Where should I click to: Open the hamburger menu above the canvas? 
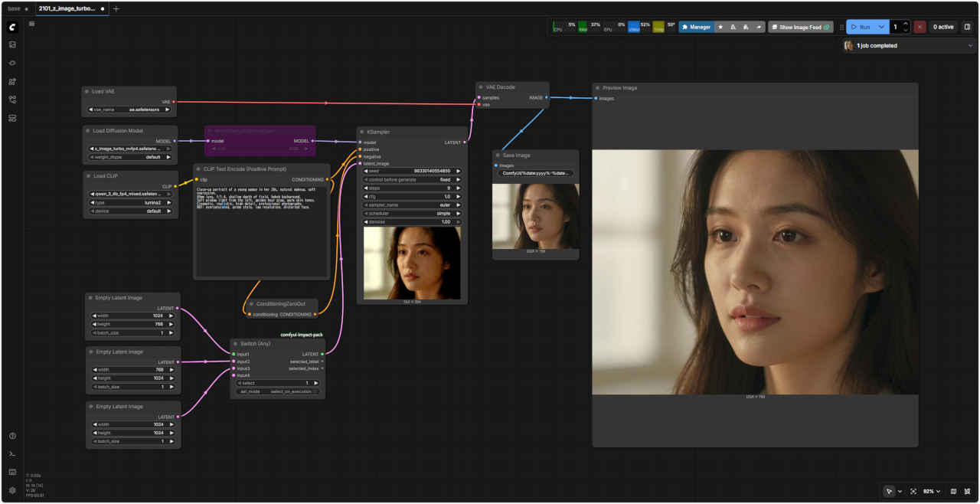(31, 24)
